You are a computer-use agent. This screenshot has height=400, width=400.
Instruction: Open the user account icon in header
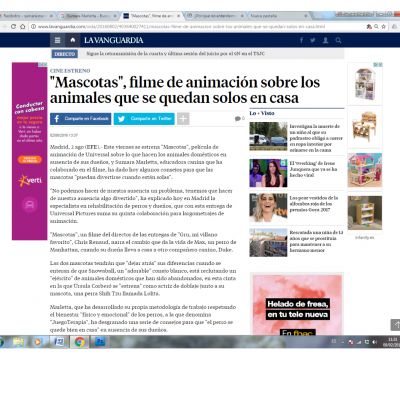325,40
